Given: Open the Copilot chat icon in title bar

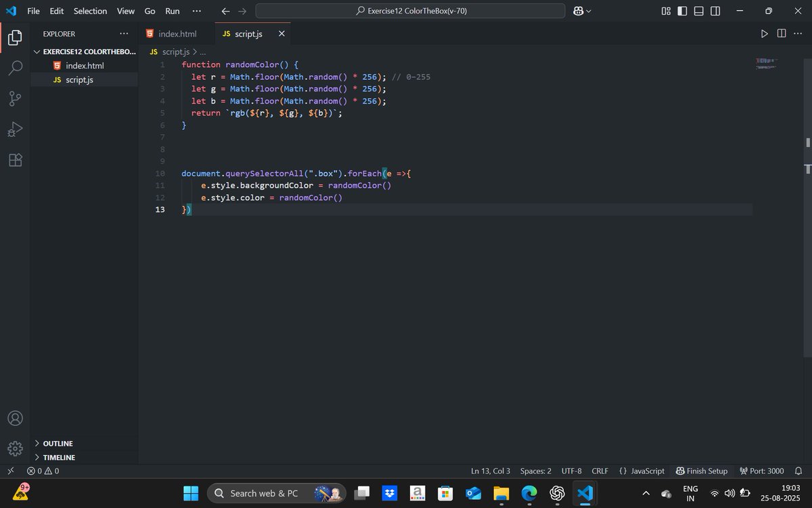Looking at the screenshot, I should coord(579,12).
